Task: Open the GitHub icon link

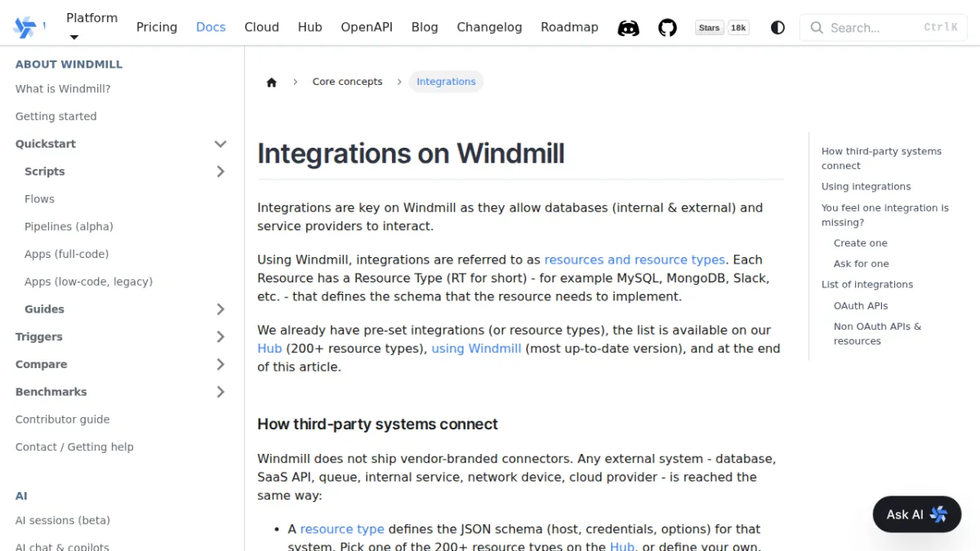Action: coord(668,28)
